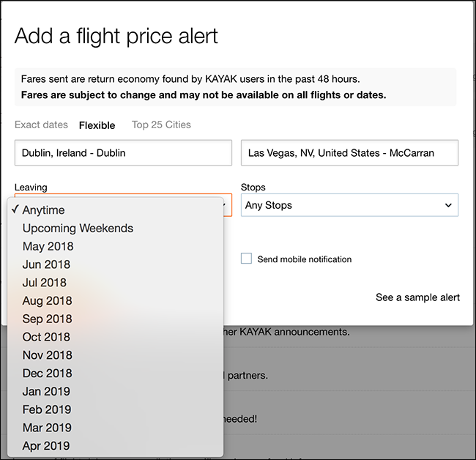Screen dimensions: 476x460
Task: Open the See a sample alert link
Action: click(x=417, y=297)
